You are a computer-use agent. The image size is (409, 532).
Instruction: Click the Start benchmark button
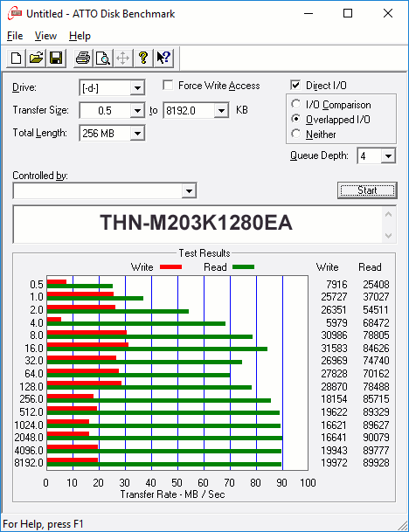367,190
